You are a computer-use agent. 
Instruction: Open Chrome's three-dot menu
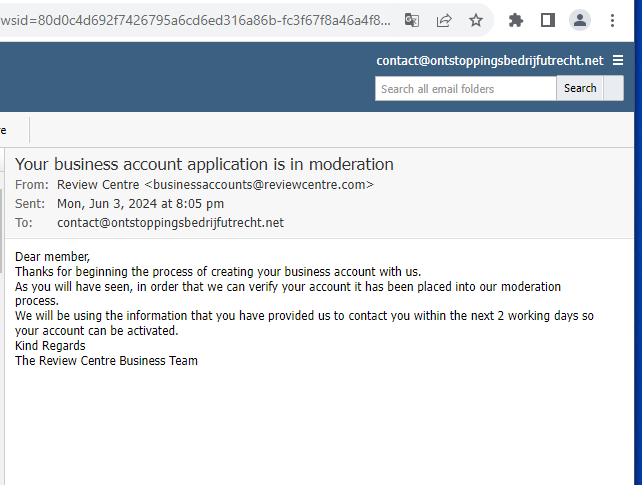[x=612, y=20]
